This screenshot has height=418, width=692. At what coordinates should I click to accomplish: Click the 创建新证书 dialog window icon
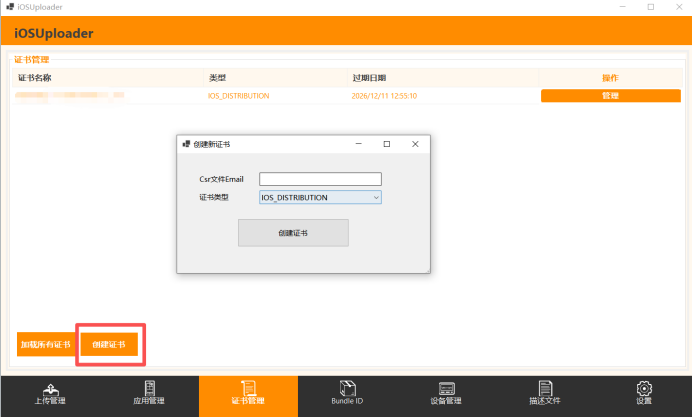[186, 144]
